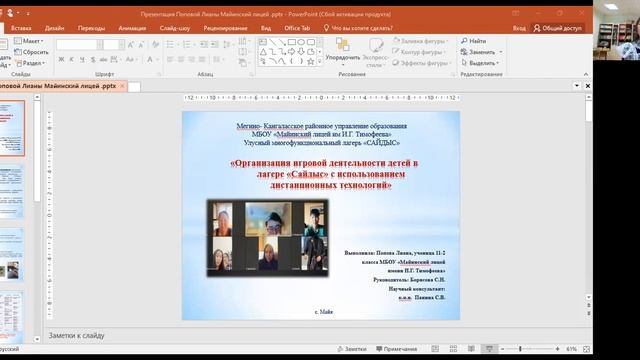Switch to slide sorter view icon
Viewport: 640px width, 360px height.
tap(453, 349)
